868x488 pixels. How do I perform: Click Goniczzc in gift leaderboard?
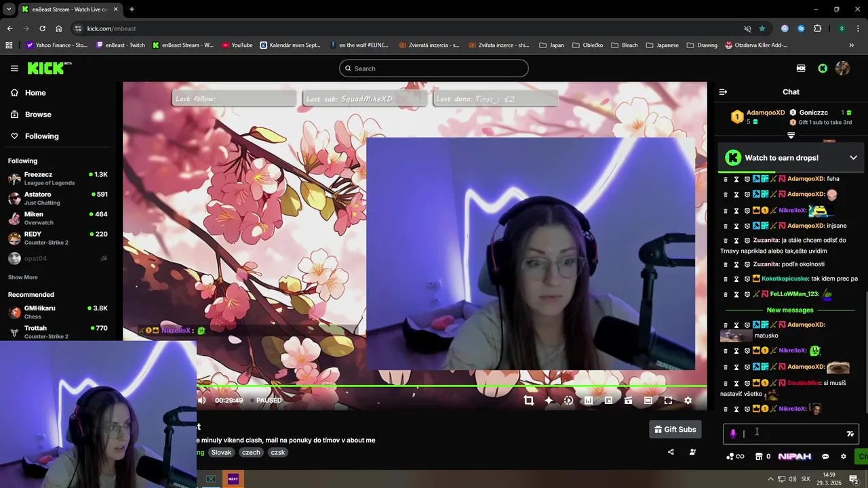(813, 113)
